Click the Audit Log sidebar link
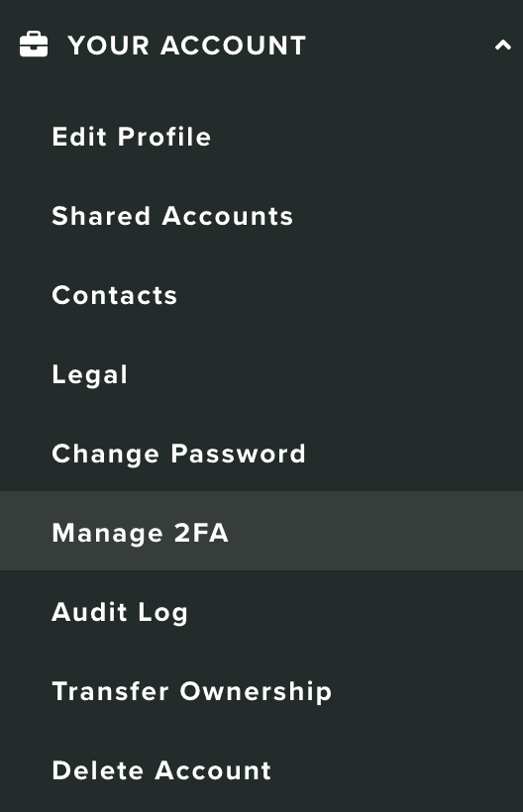This screenshot has width=523, height=812. pos(120,613)
